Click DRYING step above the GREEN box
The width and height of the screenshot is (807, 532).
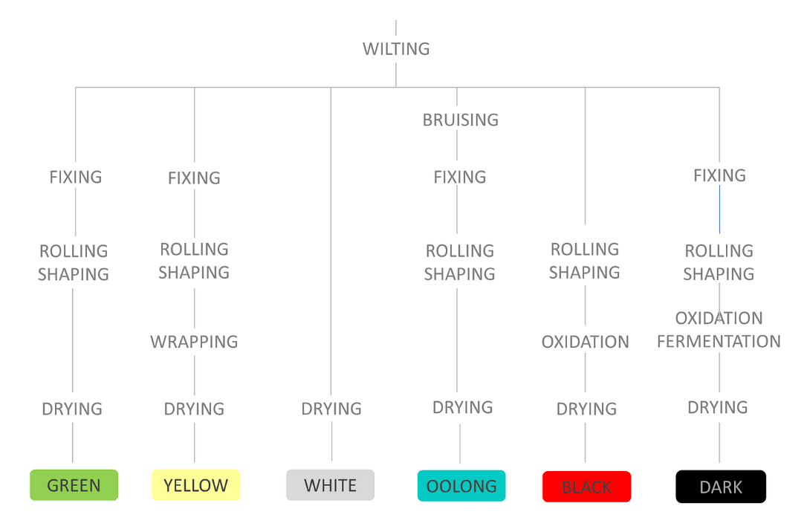click(x=72, y=409)
